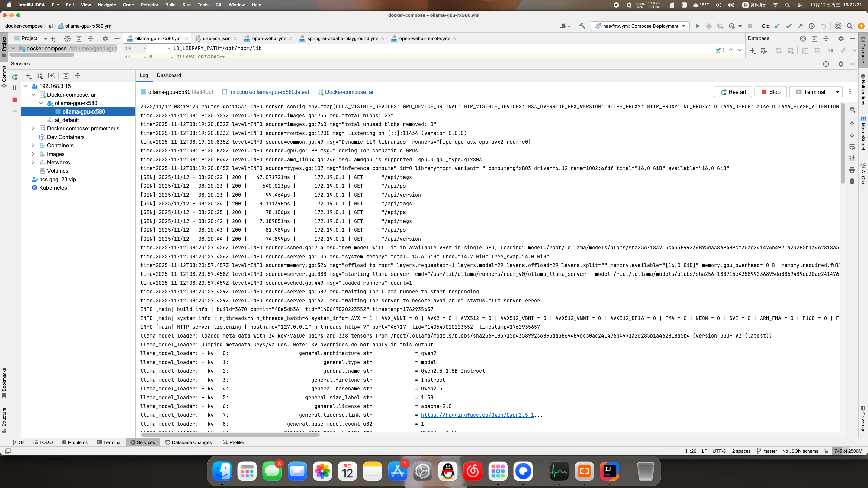Open the Terminal button's dropdown arrow
The width and height of the screenshot is (868, 488).
pyautogui.click(x=837, y=92)
